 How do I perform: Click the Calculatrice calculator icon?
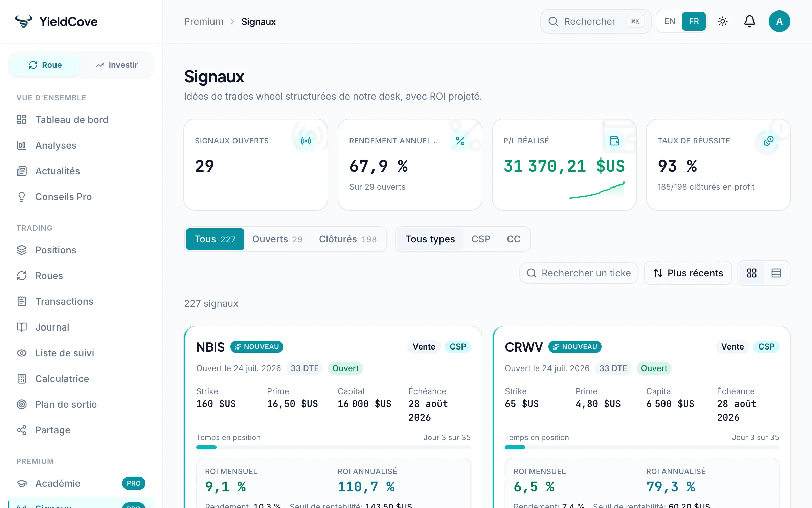pyautogui.click(x=22, y=379)
